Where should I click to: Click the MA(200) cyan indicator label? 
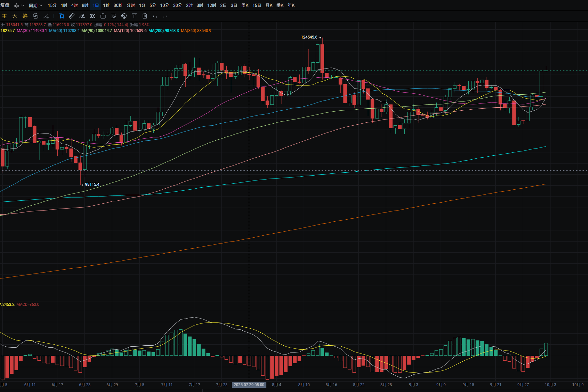(163, 31)
